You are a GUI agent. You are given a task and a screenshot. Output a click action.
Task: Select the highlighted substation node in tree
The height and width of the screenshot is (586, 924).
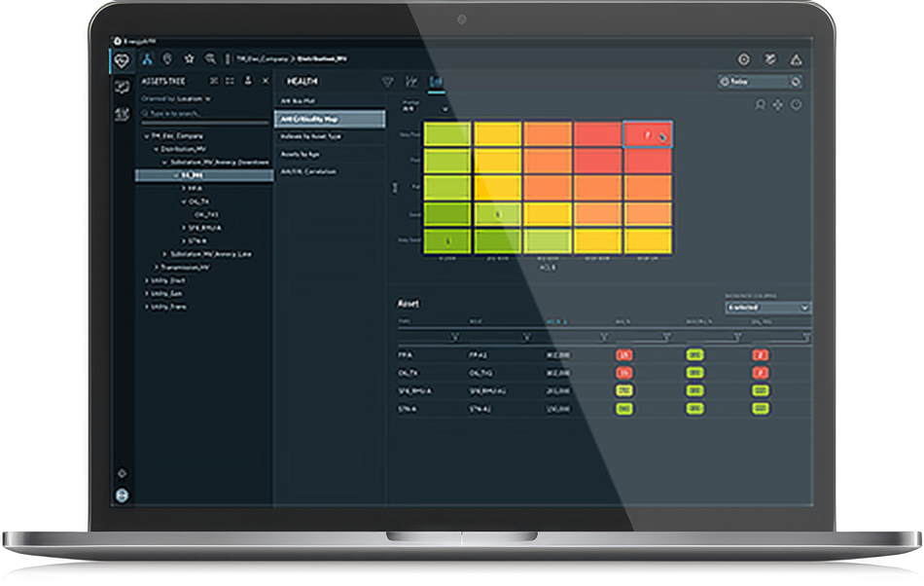click(x=204, y=175)
